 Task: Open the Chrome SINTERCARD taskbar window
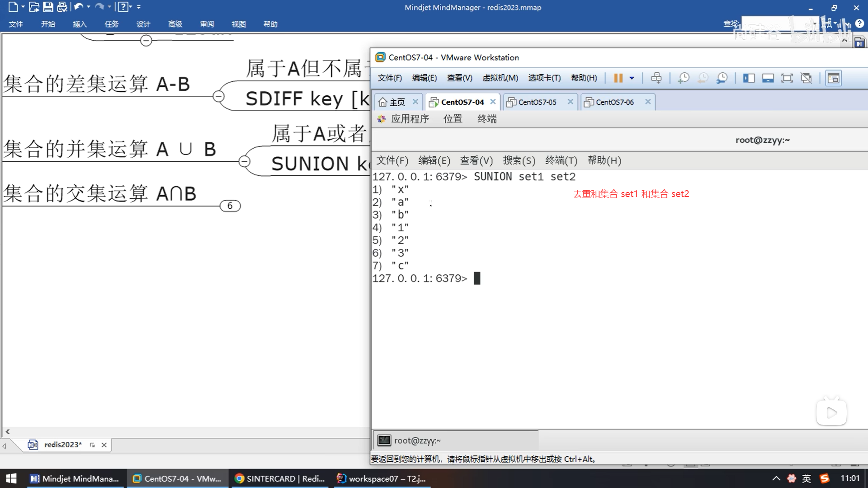tap(280, 479)
